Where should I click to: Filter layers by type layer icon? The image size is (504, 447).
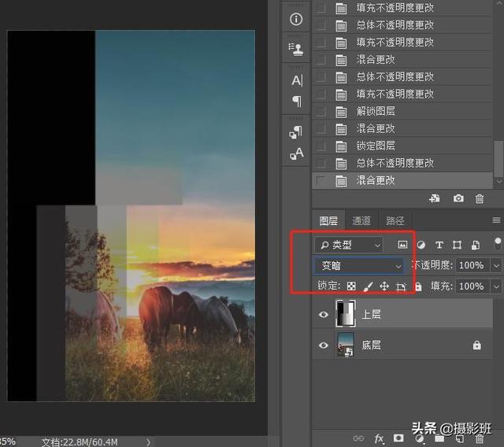pos(439,246)
